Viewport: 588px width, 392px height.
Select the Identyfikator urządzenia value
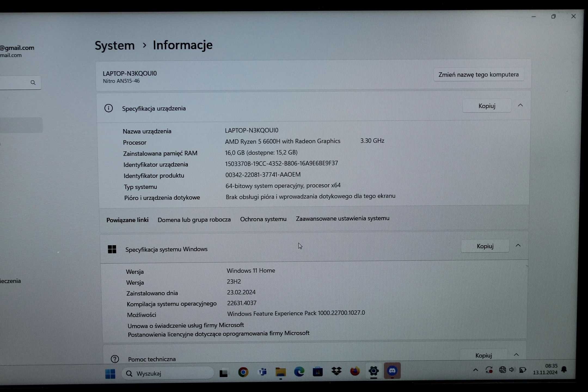pos(281,163)
